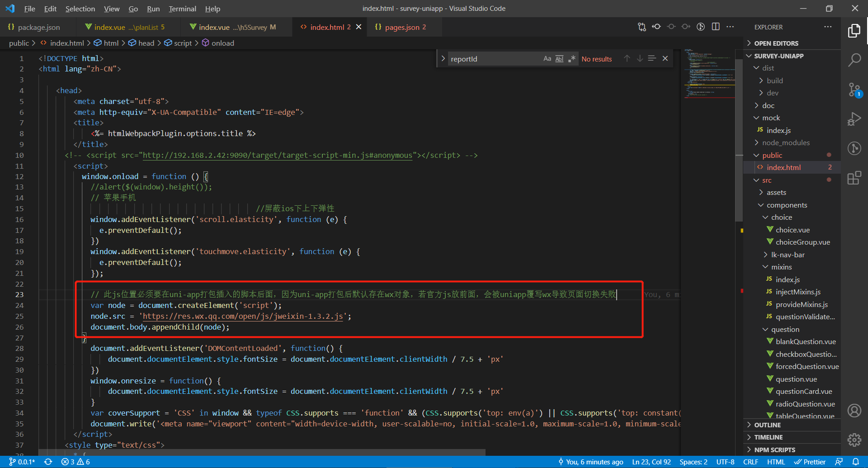Select index.html under public folder
868x468 pixels.
pos(792,167)
